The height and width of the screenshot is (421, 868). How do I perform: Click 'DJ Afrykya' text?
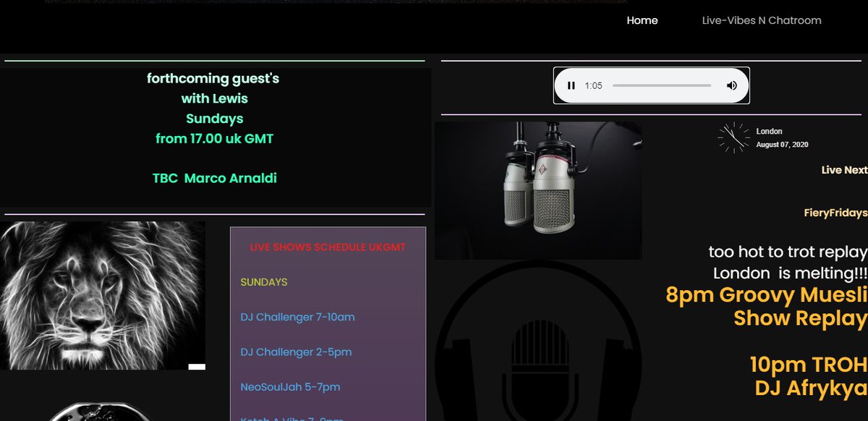[811, 388]
